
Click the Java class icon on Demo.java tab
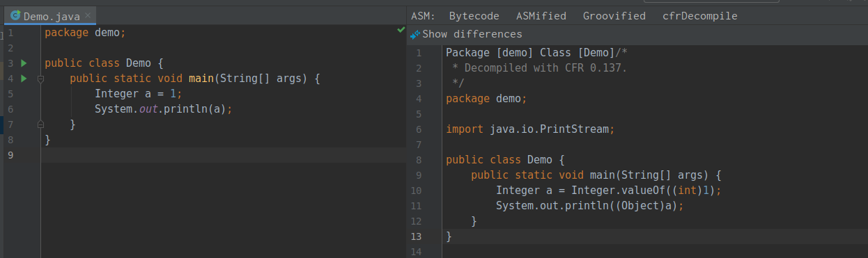[x=15, y=15]
